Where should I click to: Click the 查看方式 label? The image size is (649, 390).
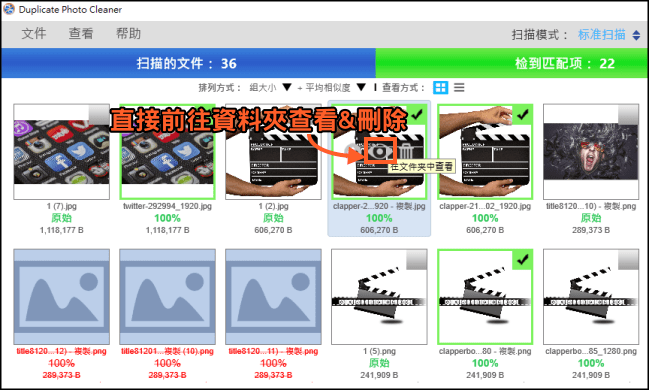pos(404,87)
